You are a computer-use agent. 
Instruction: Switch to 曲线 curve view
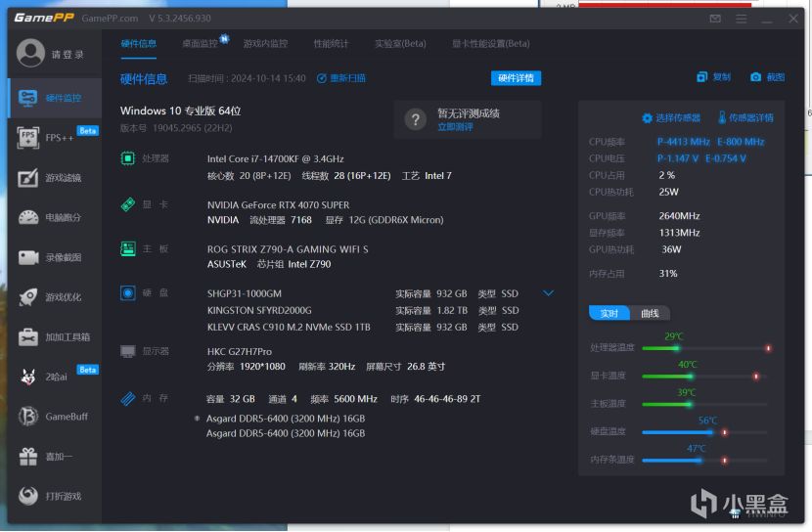click(650, 313)
